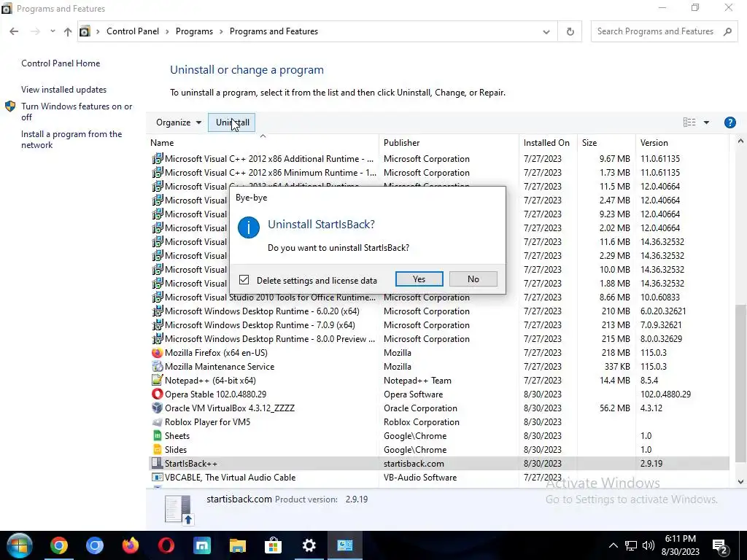Image resolution: width=747 pixels, height=560 pixels.
Task: Sort by the Version column header
Action: [x=682, y=143]
